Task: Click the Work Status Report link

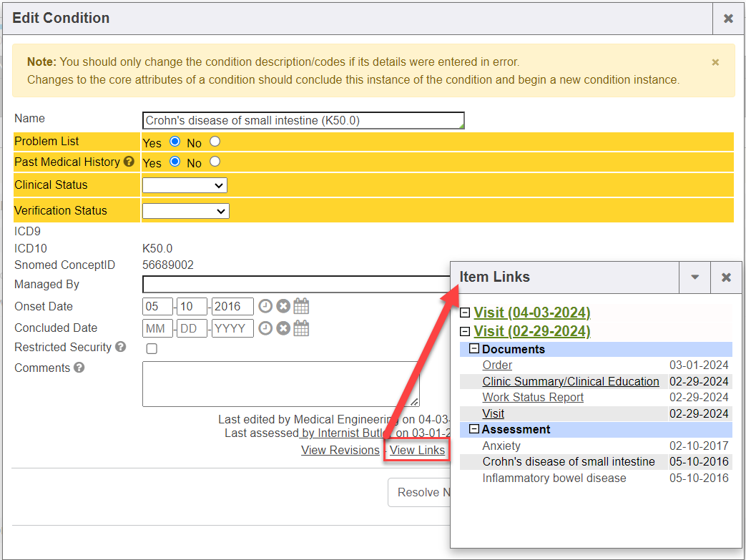Action: click(533, 397)
